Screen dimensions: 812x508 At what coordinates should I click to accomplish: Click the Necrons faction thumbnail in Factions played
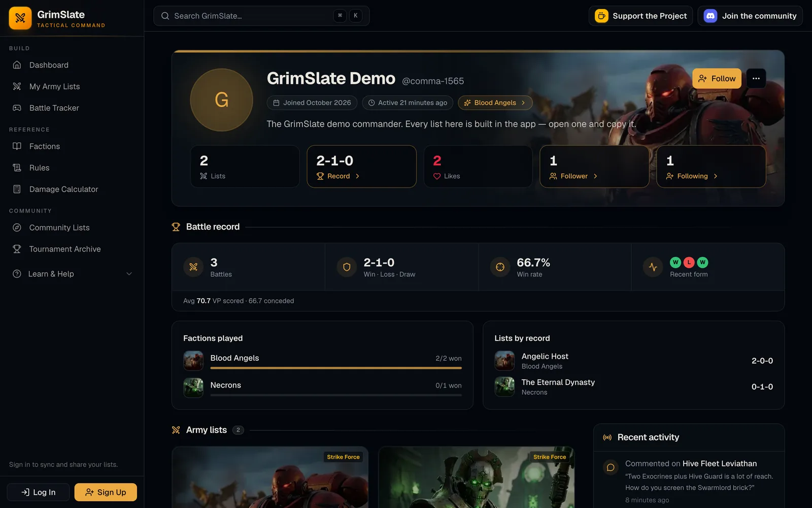193,388
